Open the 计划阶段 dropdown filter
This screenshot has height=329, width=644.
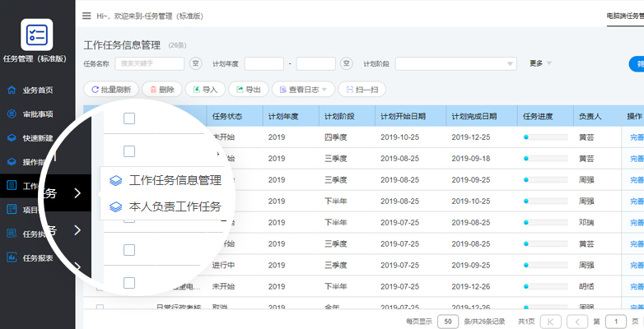click(x=455, y=64)
